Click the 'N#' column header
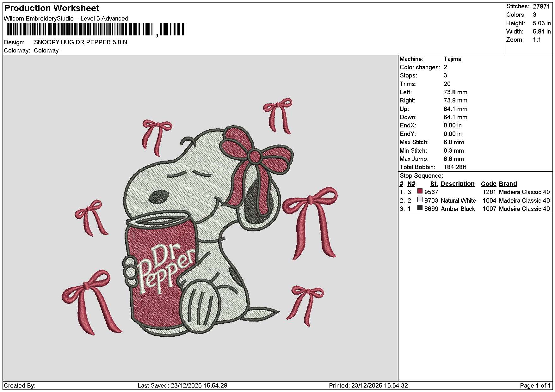This screenshot has width=555, height=392. (x=411, y=184)
